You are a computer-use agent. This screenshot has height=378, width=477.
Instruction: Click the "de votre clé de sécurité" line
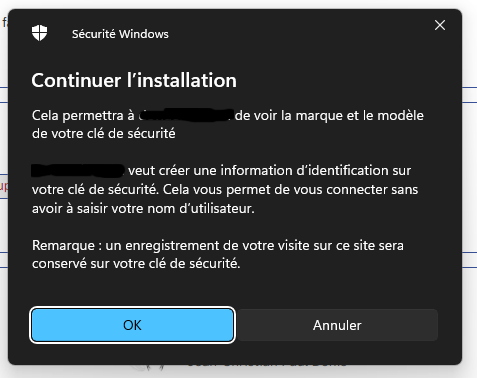(104, 134)
